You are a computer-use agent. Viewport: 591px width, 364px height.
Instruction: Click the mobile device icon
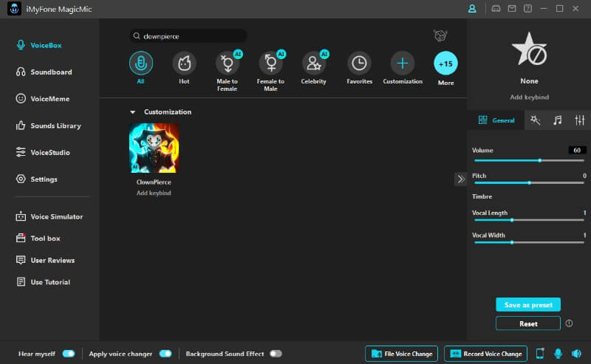(x=540, y=354)
